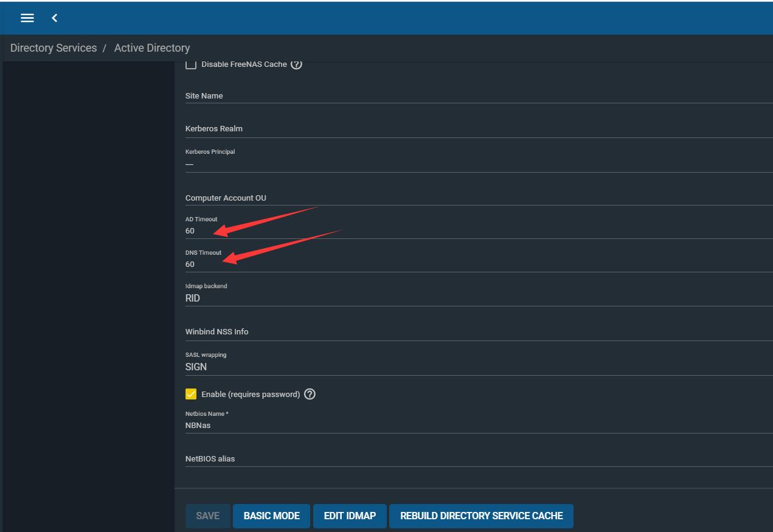Open the Winbind NSS Info dropdown
The image size is (773, 532).
[474, 332]
